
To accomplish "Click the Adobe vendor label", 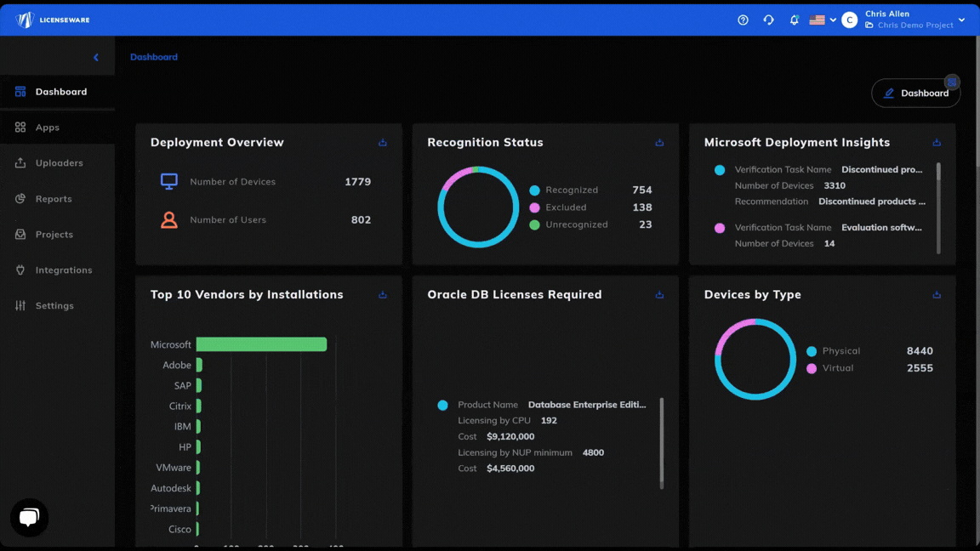I will [177, 366].
